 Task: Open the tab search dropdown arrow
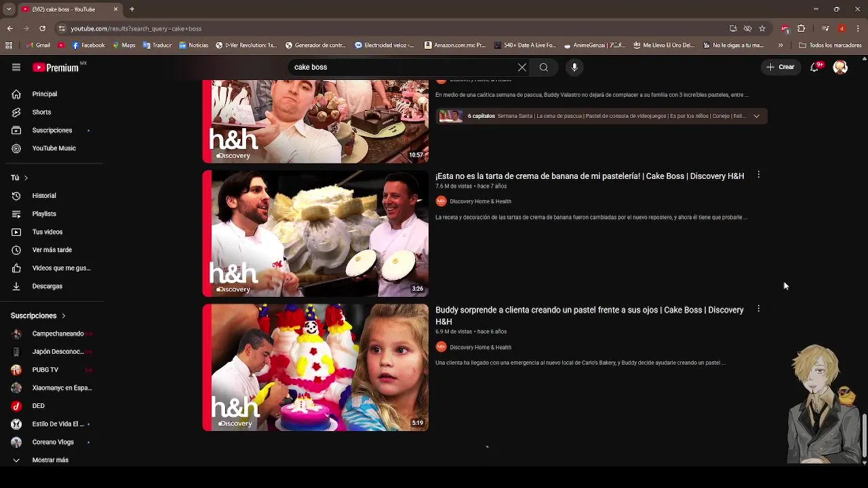tap(8, 9)
